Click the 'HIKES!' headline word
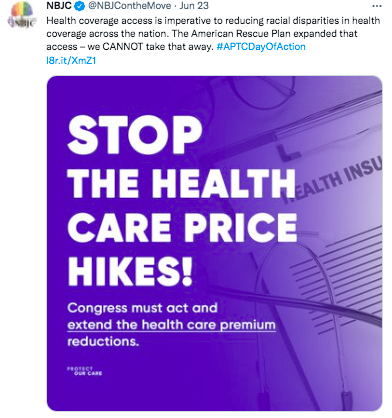The height and width of the screenshot is (418, 392). pyautogui.click(x=130, y=271)
